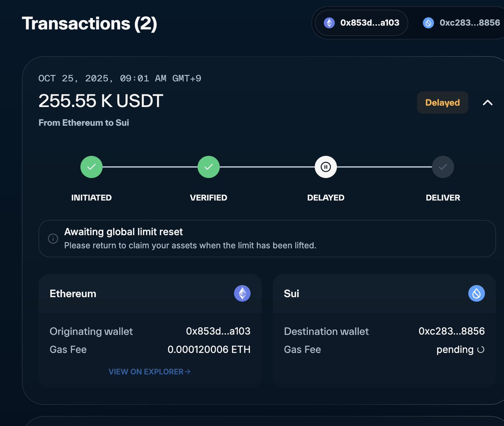Click the Ethereum icon in the Ethereum card
This screenshot has height=426, width=504.
pyautogui.click(x=242, y=293)
